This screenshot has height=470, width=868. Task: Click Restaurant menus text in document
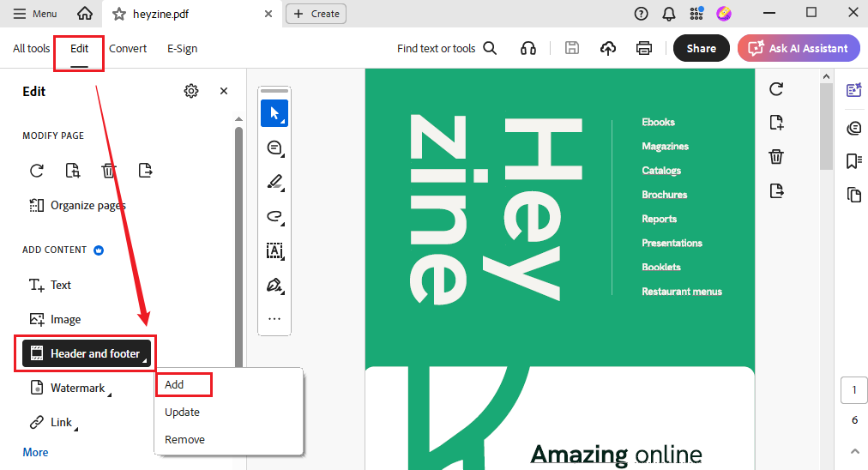681,292
